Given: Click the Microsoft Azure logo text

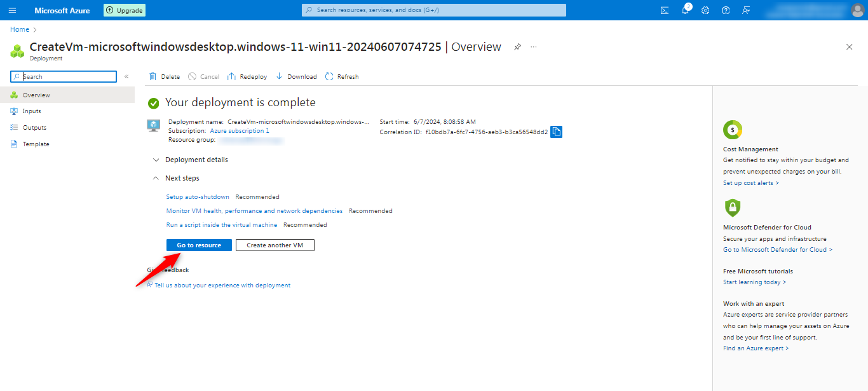Looking at the screenshot, I should [x=62, y=10].
